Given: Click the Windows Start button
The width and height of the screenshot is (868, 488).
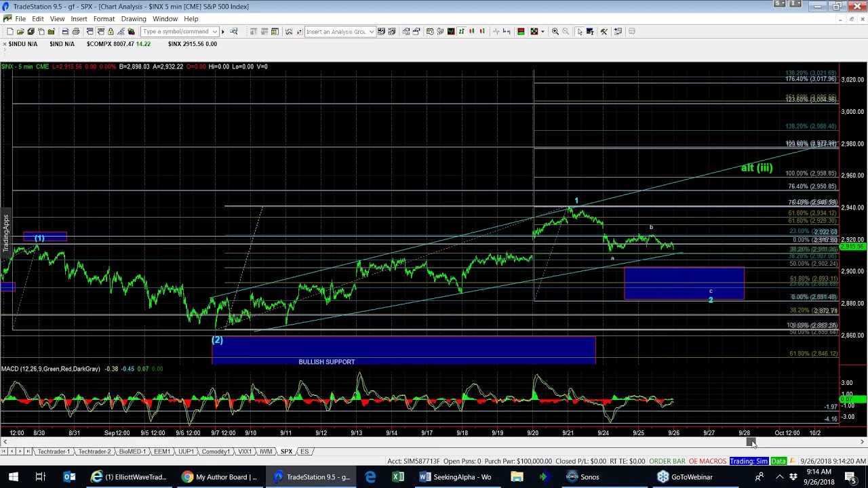Looking at the screenshot, I should point(13,476).
